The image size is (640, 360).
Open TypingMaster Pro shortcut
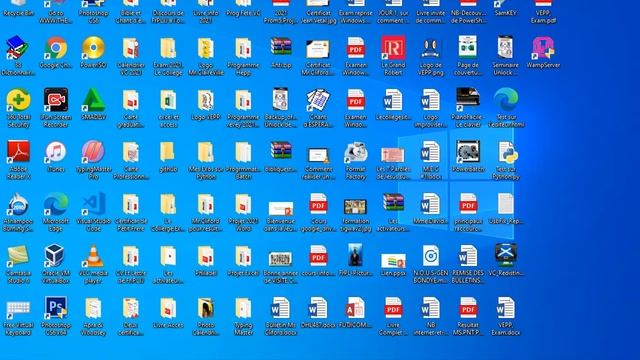click(93, 152)
